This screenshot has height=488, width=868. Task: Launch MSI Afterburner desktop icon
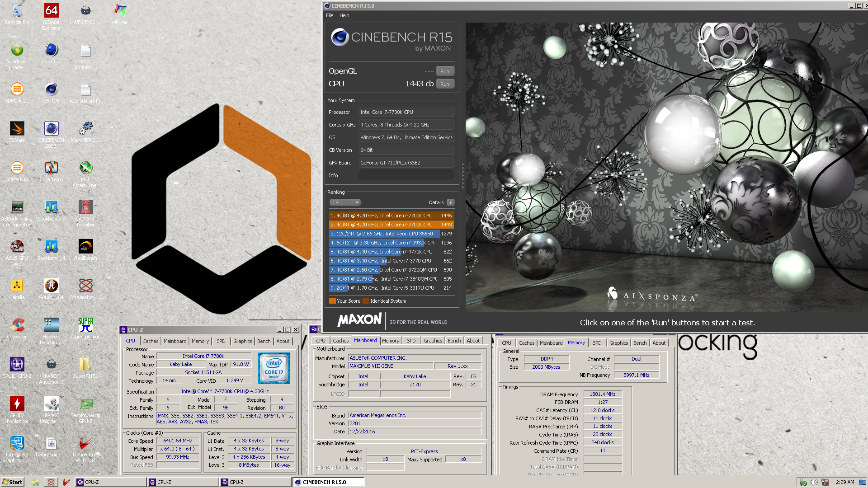(x=85, y=174)
